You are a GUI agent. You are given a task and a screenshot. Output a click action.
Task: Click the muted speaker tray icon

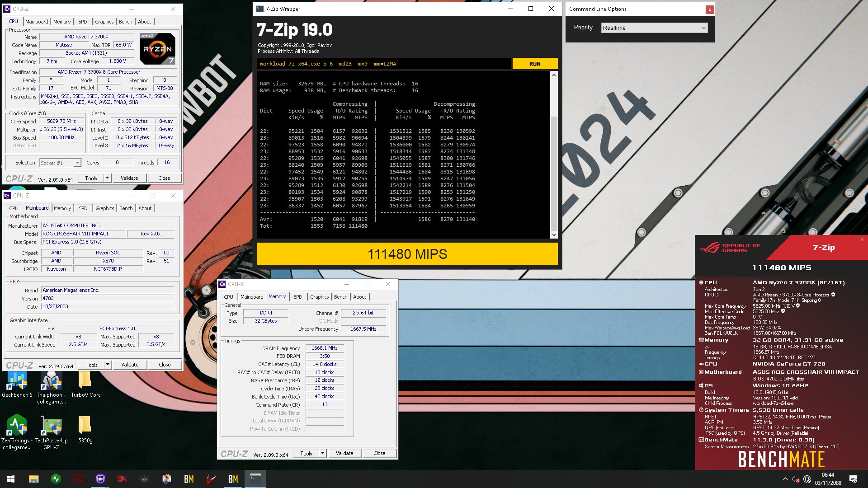[796, 479]
